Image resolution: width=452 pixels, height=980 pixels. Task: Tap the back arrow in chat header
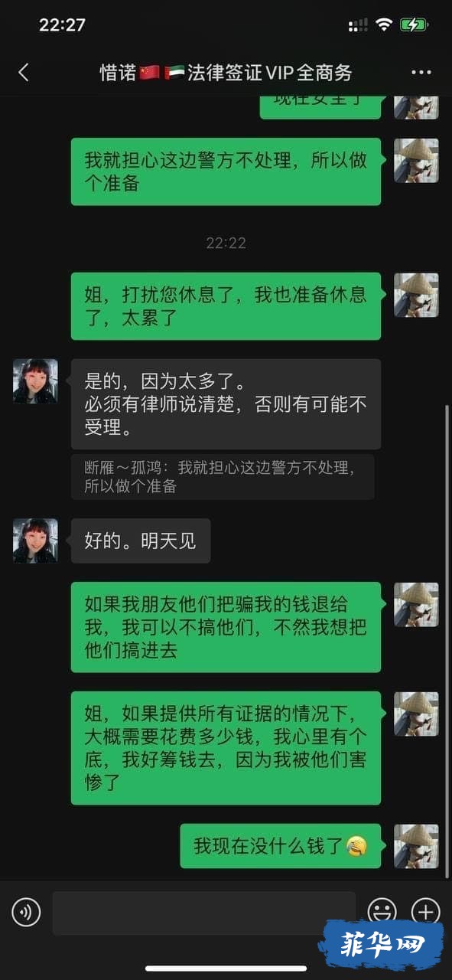[x=23, y=73]
